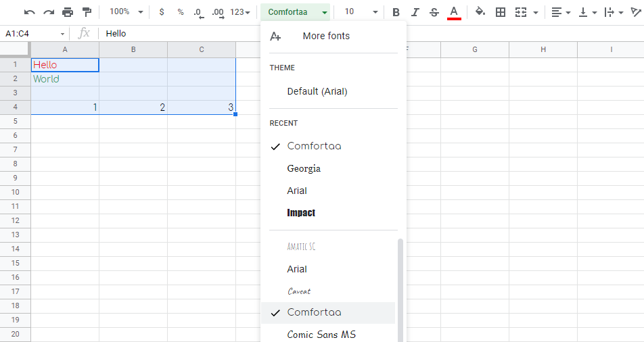Select Impact font from recent list
Viewport: 644px width, 342px height.
coord(301,213)
